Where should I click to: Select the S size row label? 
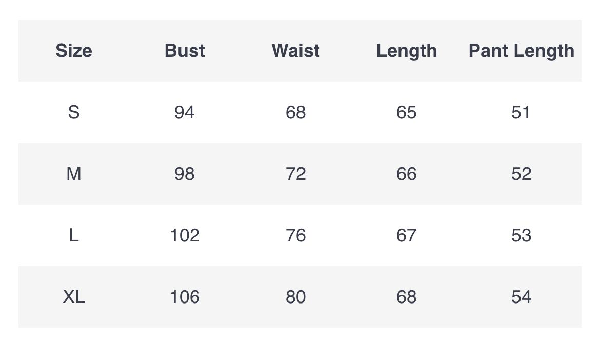tap(74, 112)
